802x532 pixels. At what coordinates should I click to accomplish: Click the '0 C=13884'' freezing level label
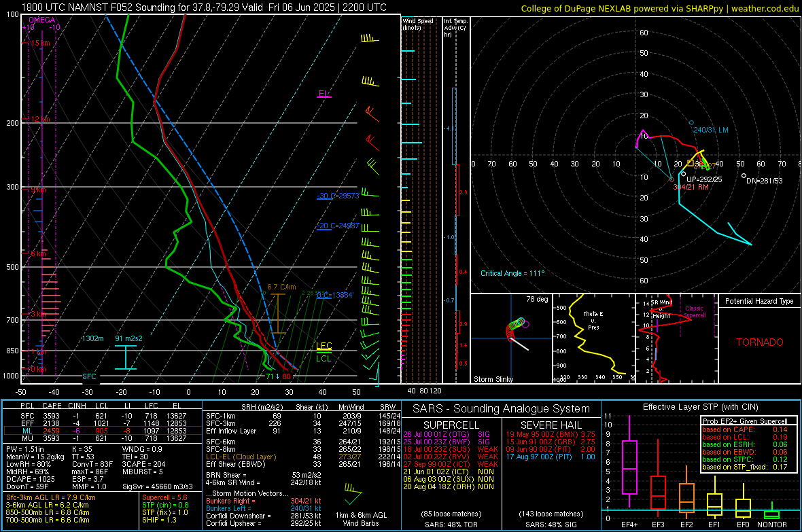[334, 295]
